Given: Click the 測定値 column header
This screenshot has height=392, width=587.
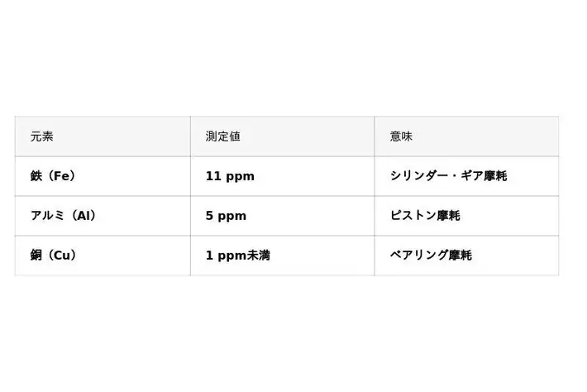Looking at the screenshot, I should pyautogui.click(x=223, y=136).
